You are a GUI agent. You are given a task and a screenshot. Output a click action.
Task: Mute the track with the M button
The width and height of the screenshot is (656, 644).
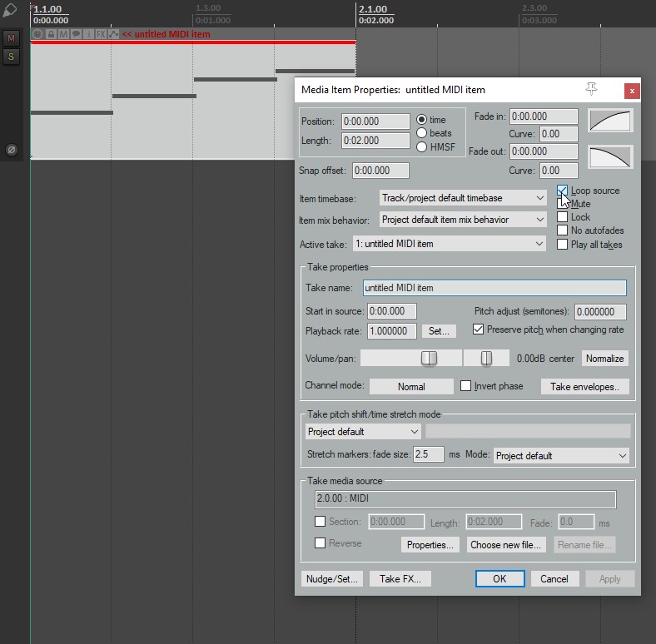click(x=11, y=38)
